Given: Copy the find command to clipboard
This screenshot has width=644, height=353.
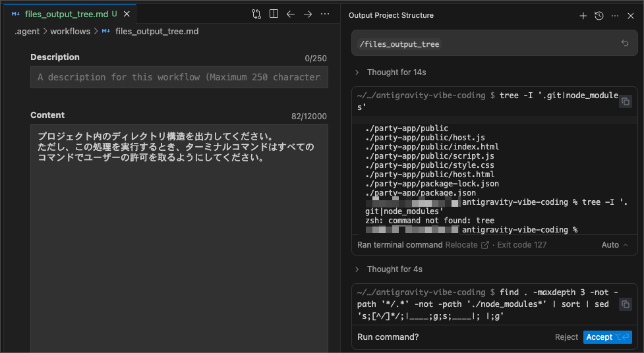Looking at the screenshot, I should tap(626, 304).
